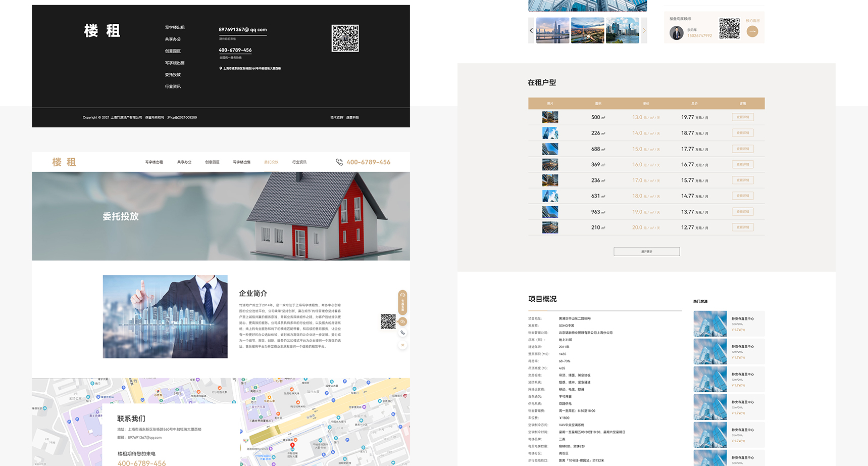This screenshot has width=868, height=466.
Task: Click the fourth 静安寺嘉里中心 listing image
Action: click(x=710, y=407)
